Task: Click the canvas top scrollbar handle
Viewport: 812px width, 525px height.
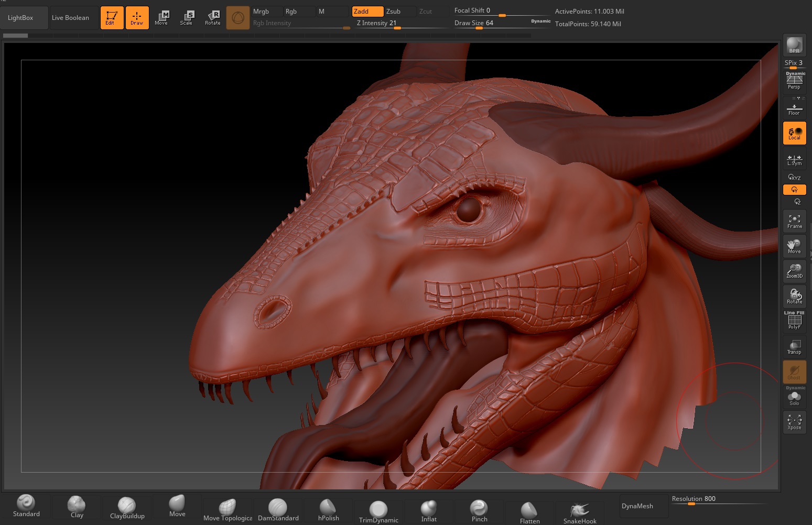Action: pyautogui.click(x=15, y=36)
